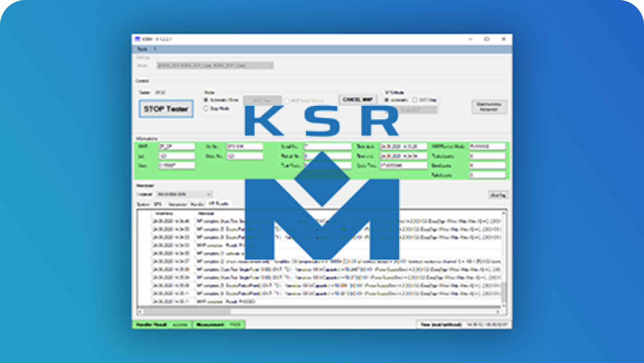
Task: Click the Lot input field
Action: pos(177,156)
